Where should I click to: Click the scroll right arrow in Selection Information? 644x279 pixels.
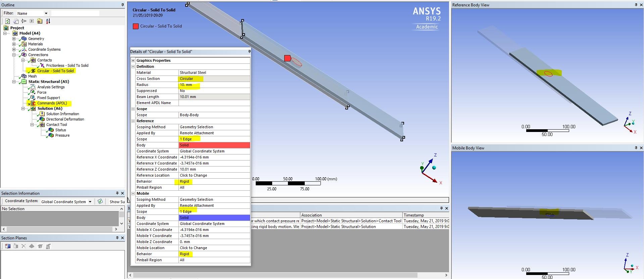pos(116,229)
